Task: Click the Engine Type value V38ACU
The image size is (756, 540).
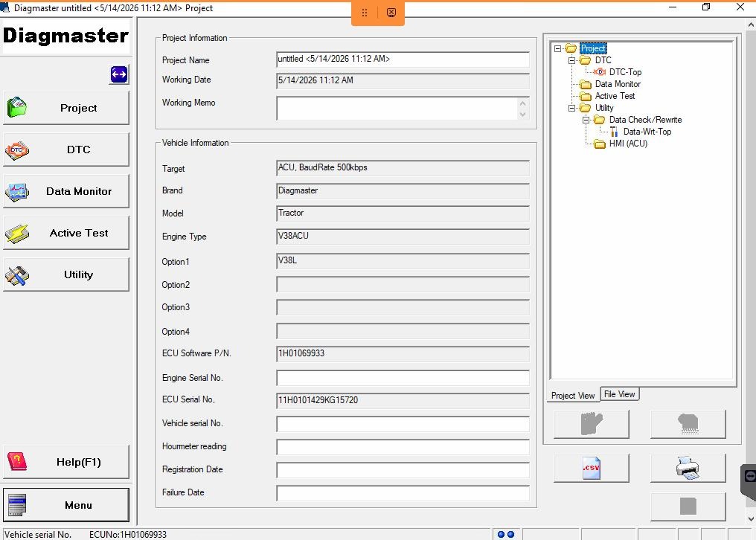Action: pyautogui.click(x=403, y=237)
